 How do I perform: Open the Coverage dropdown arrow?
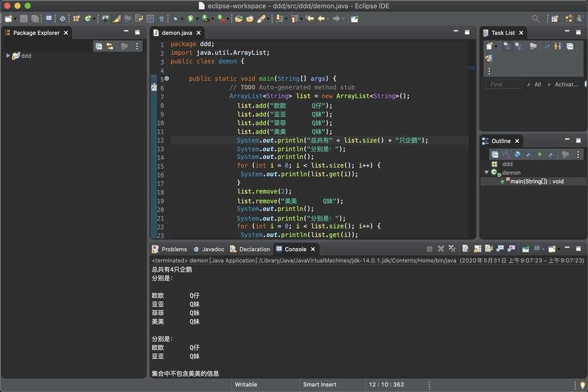tap(212, 19)
